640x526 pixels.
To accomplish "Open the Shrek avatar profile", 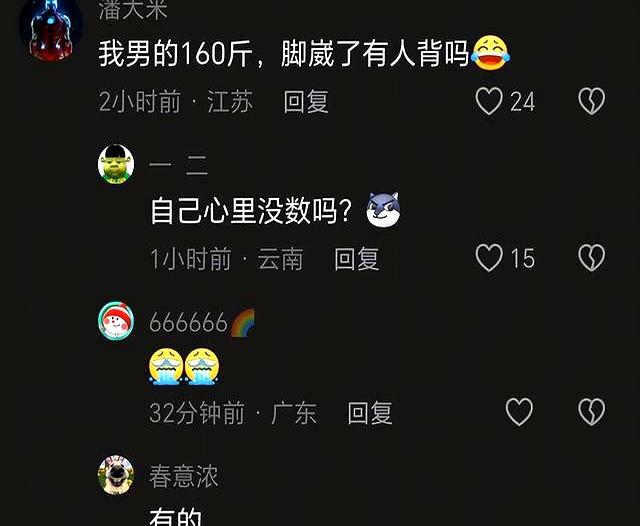I will [x=116, y=164].
